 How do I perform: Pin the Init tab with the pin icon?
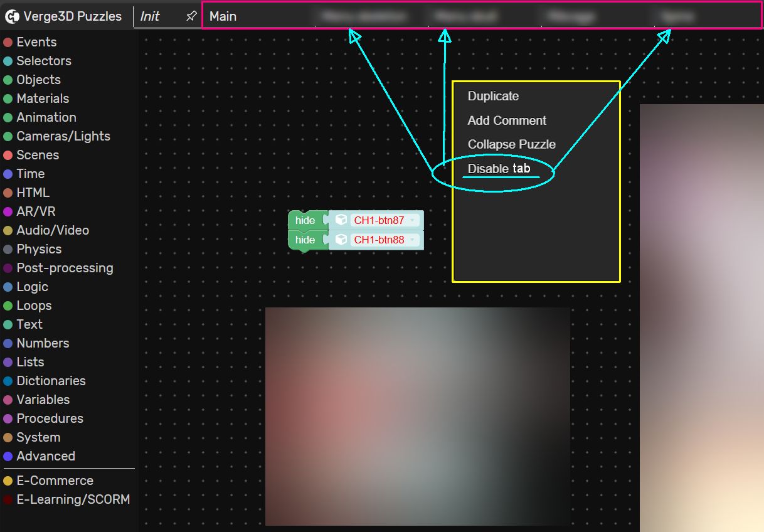[191, 16]
